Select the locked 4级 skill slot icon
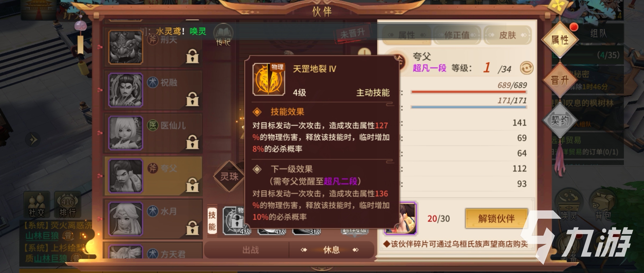 tap(237, 221)
